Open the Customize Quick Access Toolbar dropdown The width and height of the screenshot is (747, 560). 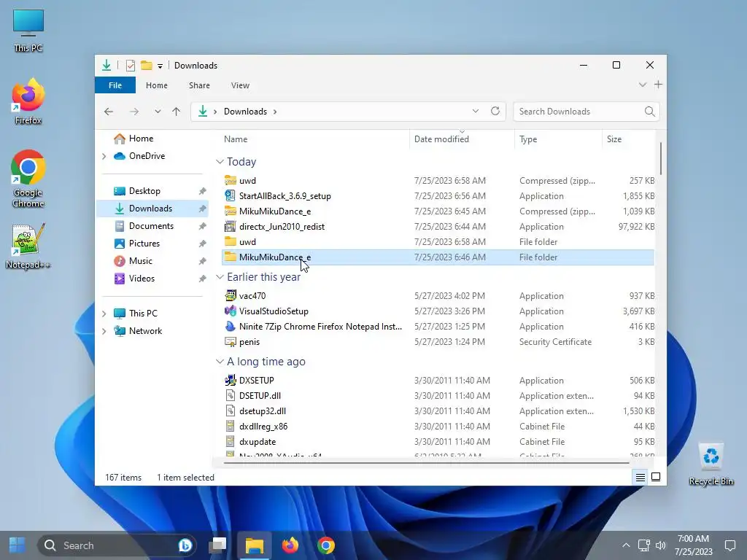point(160,66)
